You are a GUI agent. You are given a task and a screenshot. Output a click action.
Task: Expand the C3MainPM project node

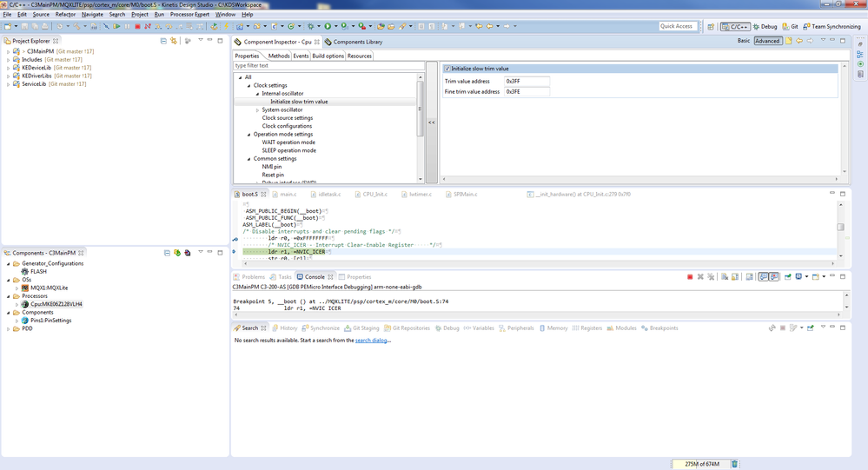[8, 51]
